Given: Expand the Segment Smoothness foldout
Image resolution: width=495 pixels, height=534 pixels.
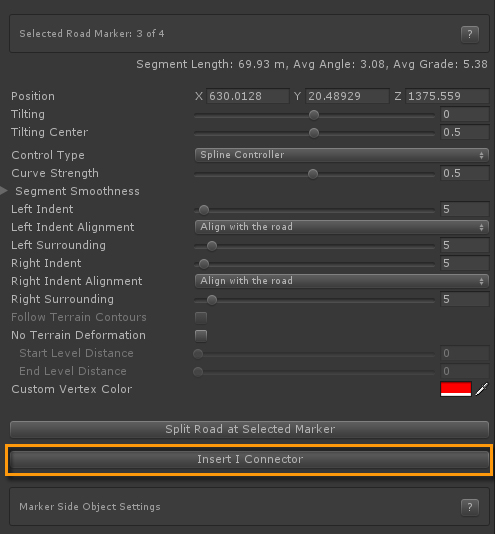Looking at the screenshot, I should click(4, 191).
